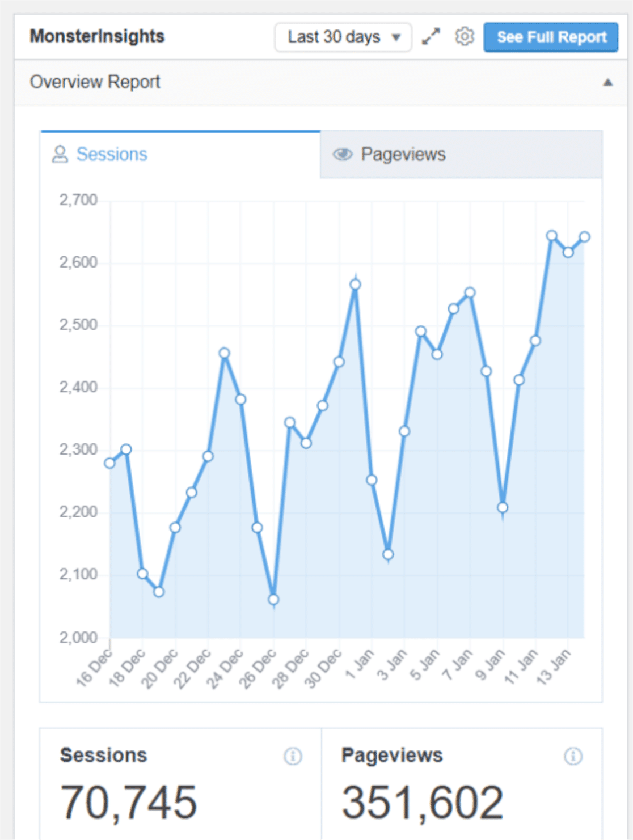Click the data point at chart's far right
This screenshot has width=633, height=840.
[x=584, y=237]
